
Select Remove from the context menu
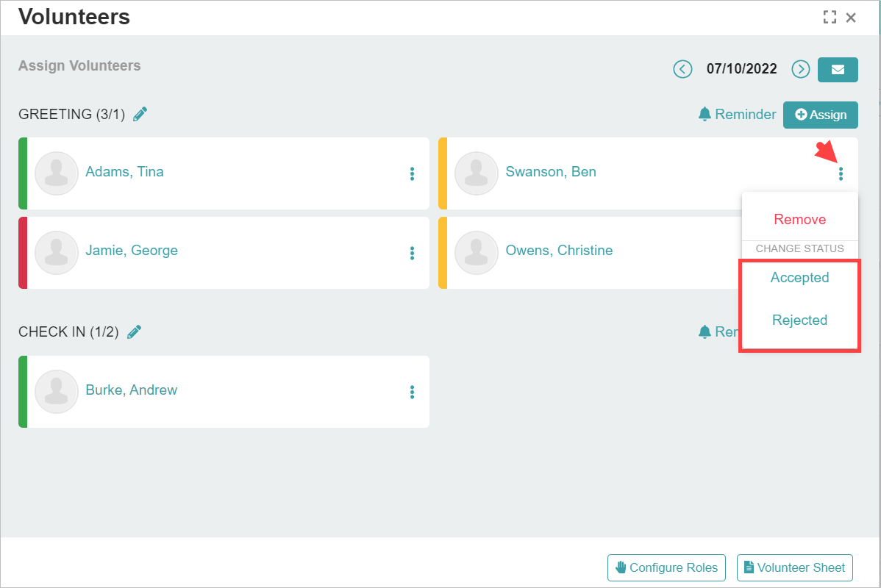[799, 220]
